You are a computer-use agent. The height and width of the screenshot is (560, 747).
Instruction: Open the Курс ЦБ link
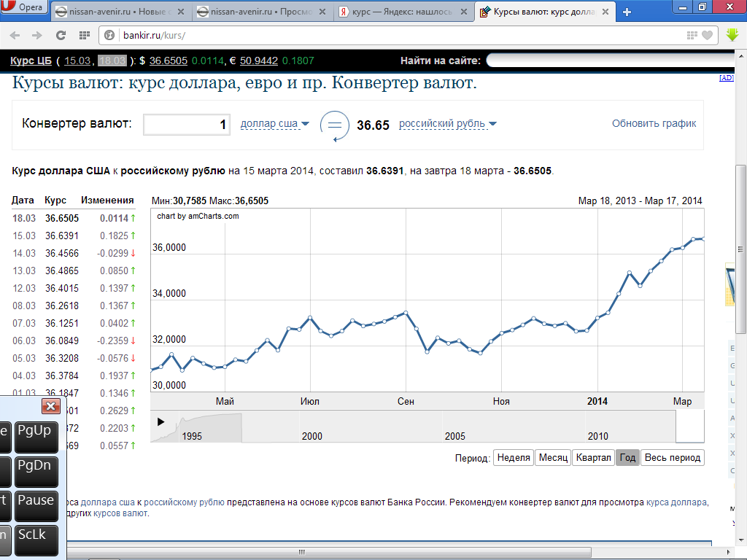point(31,61)
